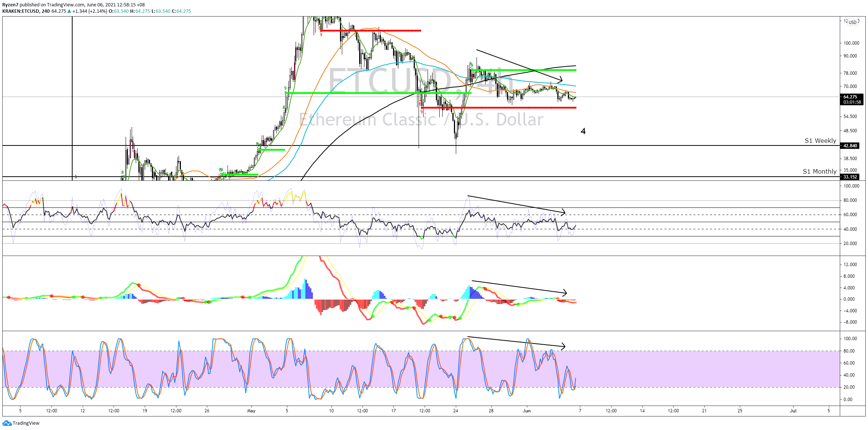Screen dimensions: 868x430
Task: Click the Jul label on time axis
Action: 793,411
